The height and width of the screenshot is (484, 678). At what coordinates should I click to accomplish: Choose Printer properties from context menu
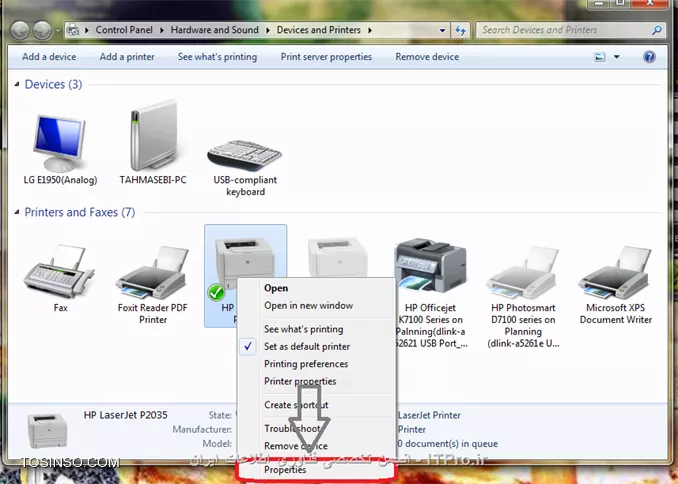tap(317, 381)
